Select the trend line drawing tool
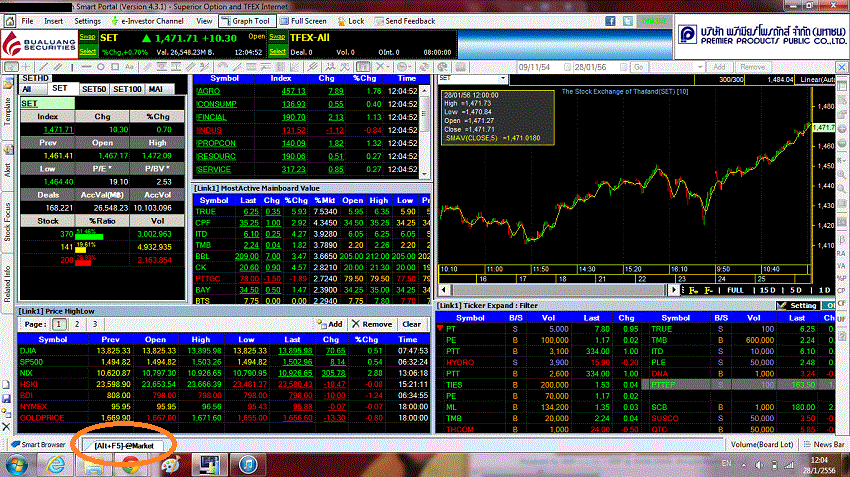850x477 pixels. 45,67
